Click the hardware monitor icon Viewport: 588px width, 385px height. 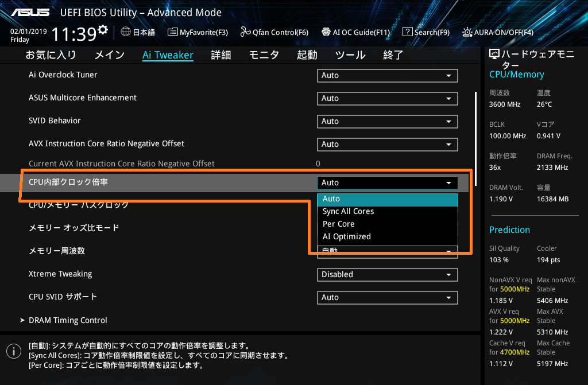(x=494, y=55)
